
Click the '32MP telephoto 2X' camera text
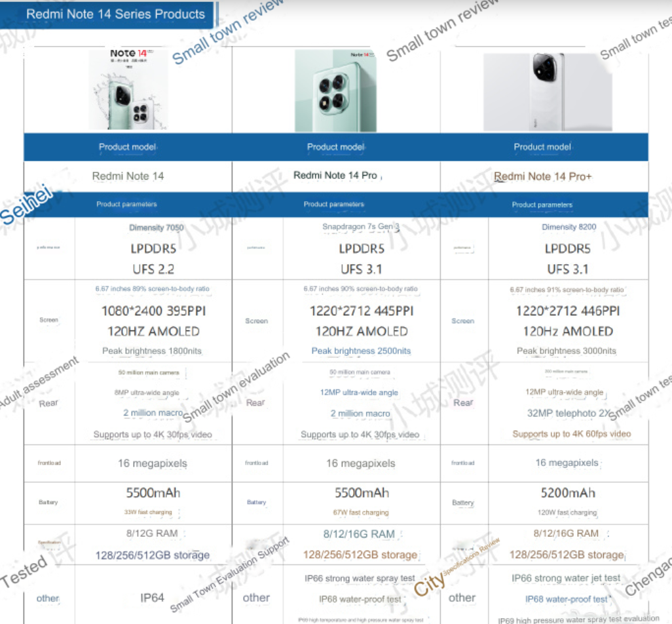569,413
